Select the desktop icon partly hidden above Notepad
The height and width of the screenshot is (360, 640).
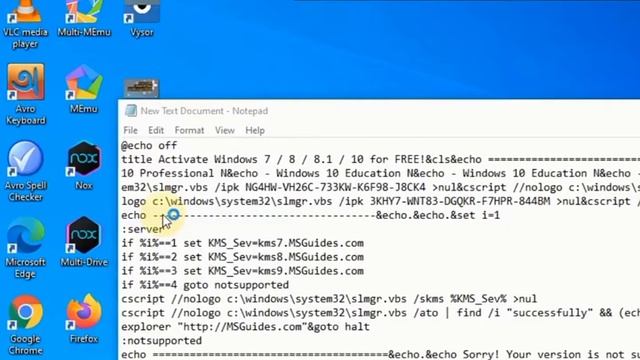141,89
